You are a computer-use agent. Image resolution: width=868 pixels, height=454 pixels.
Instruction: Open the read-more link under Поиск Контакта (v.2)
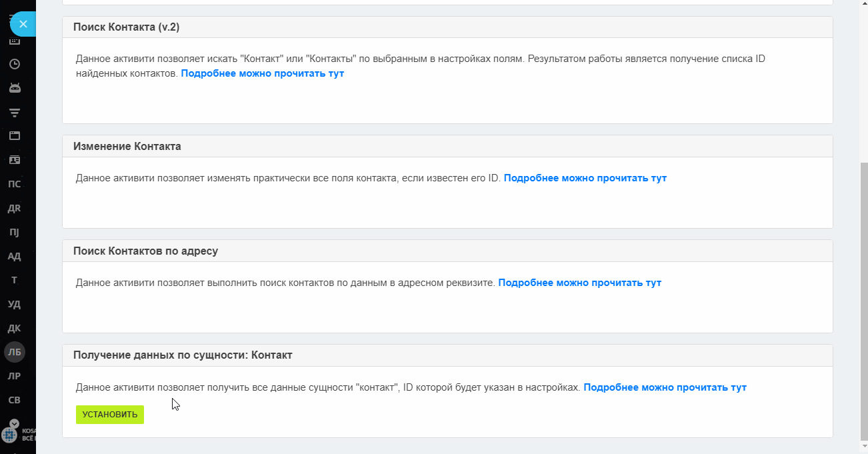(x=263, y=73)
